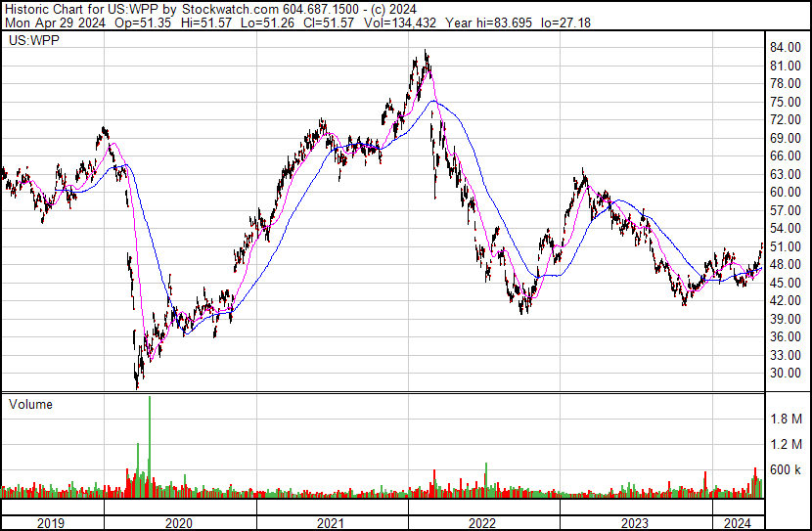The height and width of the screenshot is (531, 812).
Task: Select the 66.00 price axis label
Action: click(x=786, y=156)
